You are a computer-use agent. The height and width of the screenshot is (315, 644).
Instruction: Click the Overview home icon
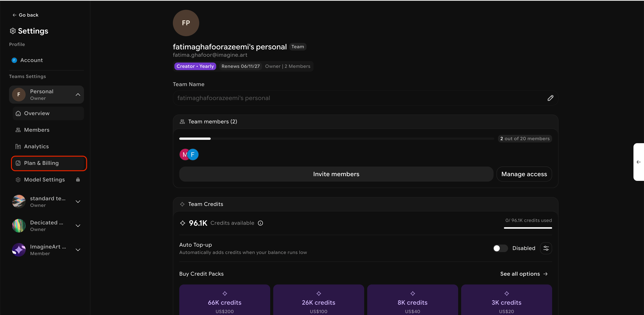pyautogui.click(x=18, y=113)
